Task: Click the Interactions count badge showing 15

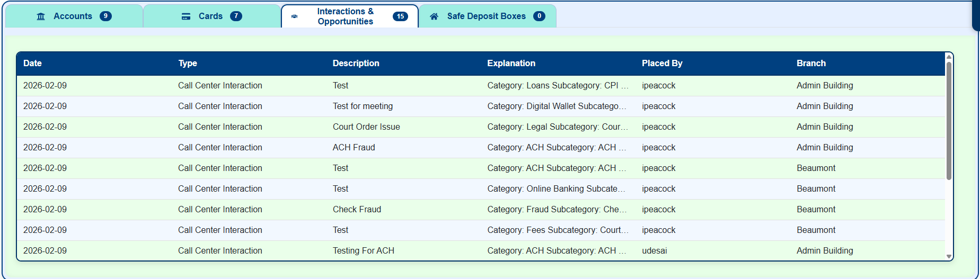Action: (x=401, y=16)
